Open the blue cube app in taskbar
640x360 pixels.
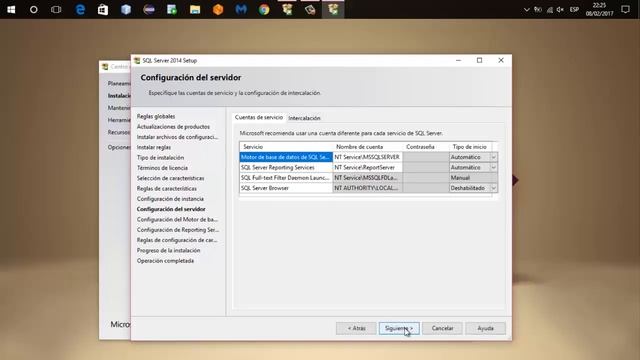tap(126, 9)
